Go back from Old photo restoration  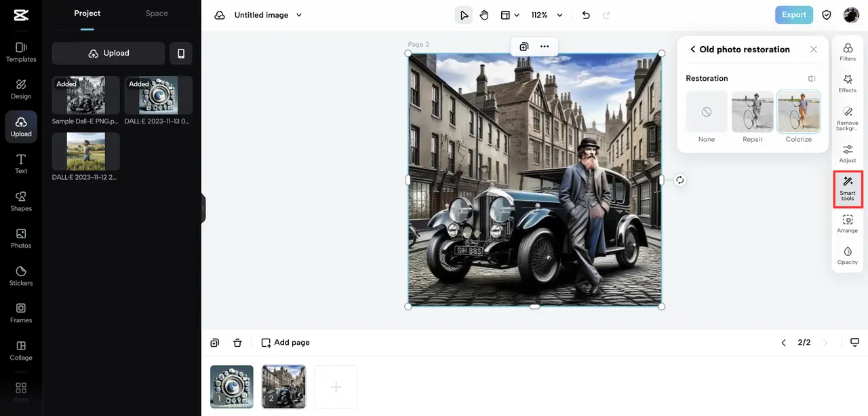[x=692, y=50]
